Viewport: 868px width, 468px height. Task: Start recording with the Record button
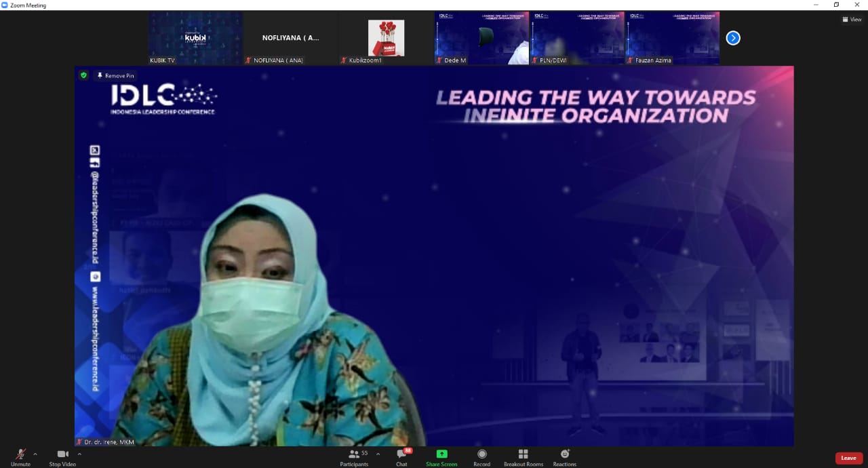(x=482, y=457)
